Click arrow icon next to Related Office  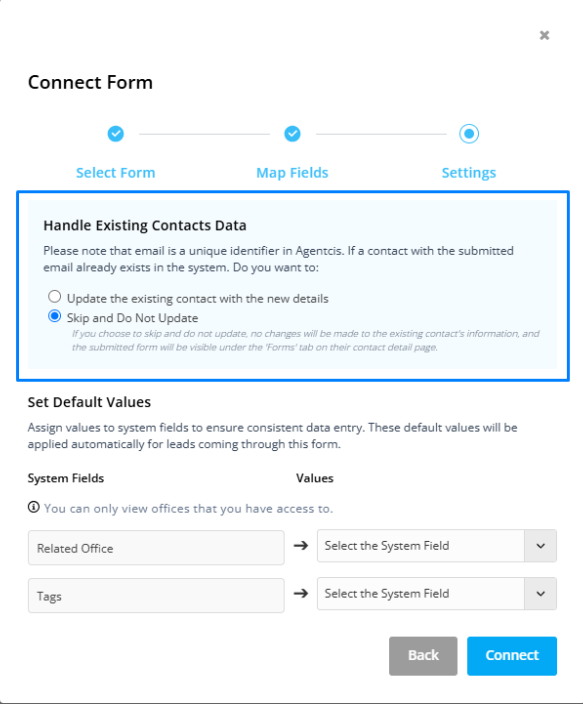pos(301,546)
